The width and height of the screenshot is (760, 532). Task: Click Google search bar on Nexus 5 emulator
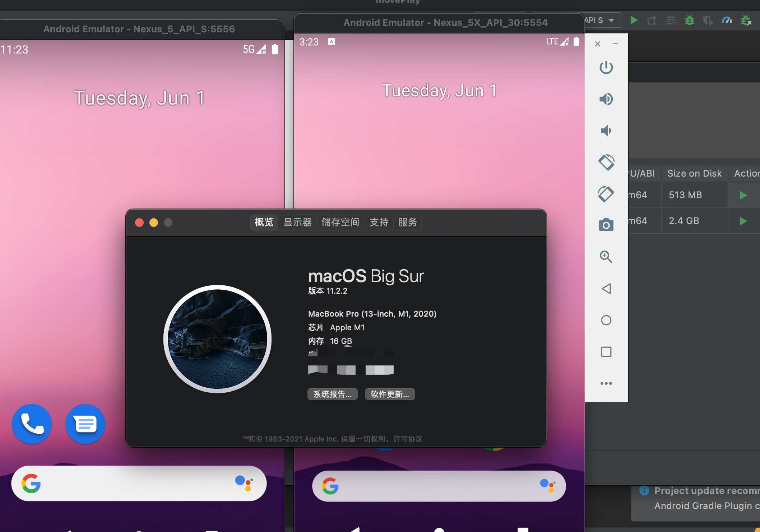(x=139, y=484)
